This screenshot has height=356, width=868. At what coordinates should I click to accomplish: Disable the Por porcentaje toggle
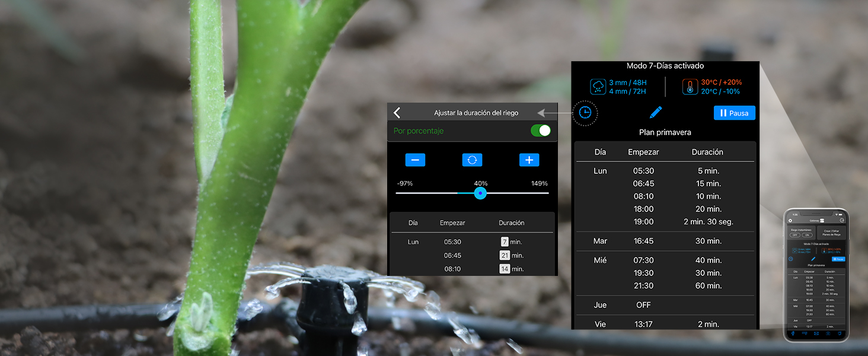click(x=540, y=130)
